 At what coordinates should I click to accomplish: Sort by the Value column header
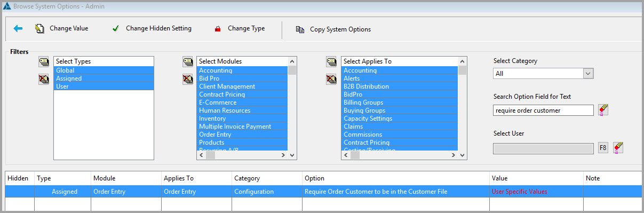(536, 178)
